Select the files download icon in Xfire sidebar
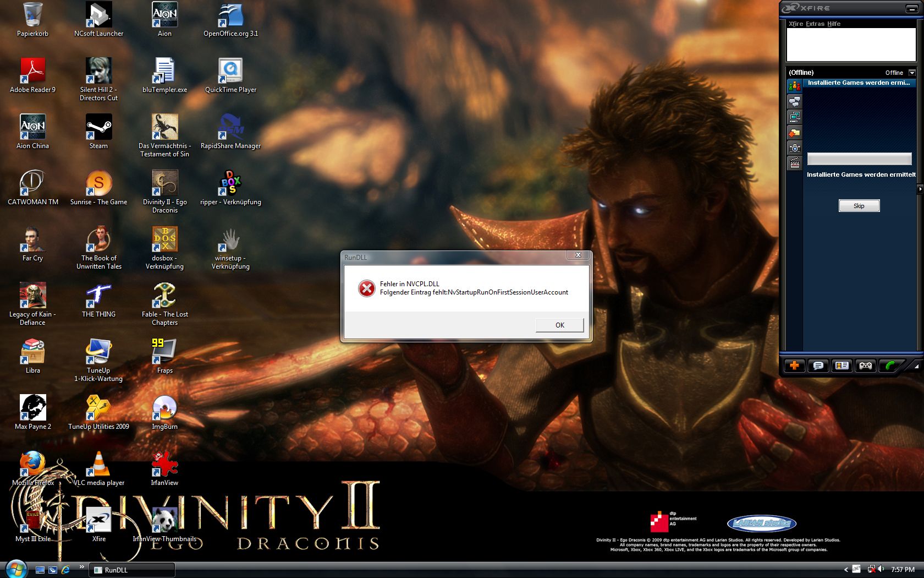The height and width of the screenshot is (578, 924). pos(794,132)
